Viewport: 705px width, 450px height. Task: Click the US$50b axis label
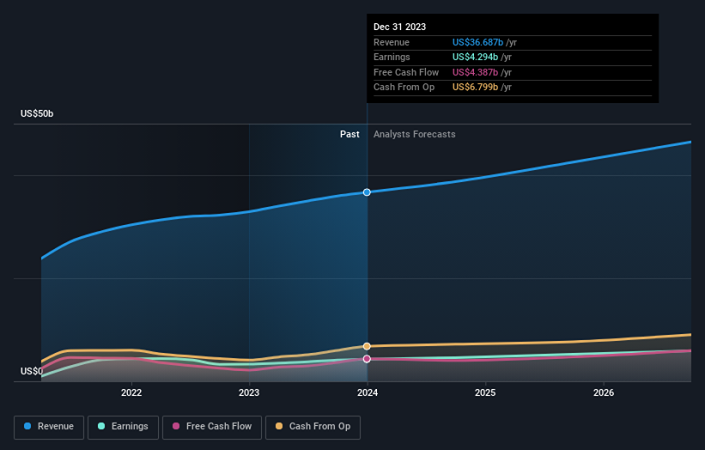[37, 114]
